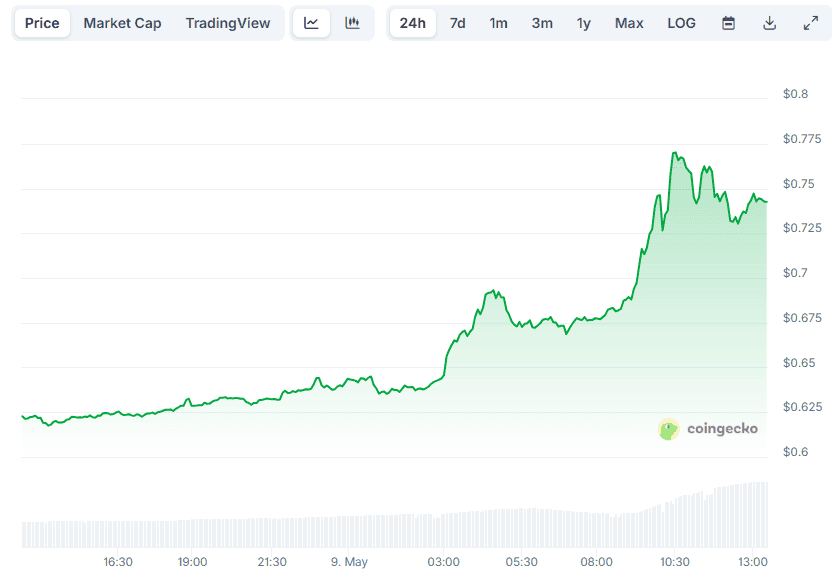Image resolution: width=832 pixels, height=577 pixels.
Task: Expand the chart to fullscreen
Action: [x=810, y=23]
